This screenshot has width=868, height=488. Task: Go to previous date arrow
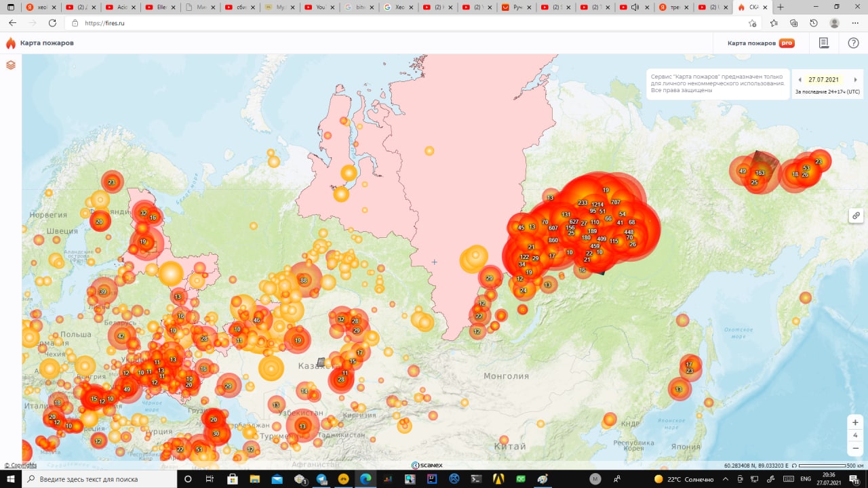(x=800, y=80)
